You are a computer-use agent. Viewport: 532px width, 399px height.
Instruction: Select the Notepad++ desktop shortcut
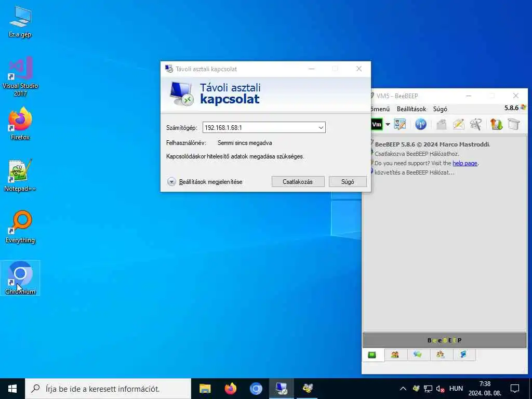pos(20,176)
